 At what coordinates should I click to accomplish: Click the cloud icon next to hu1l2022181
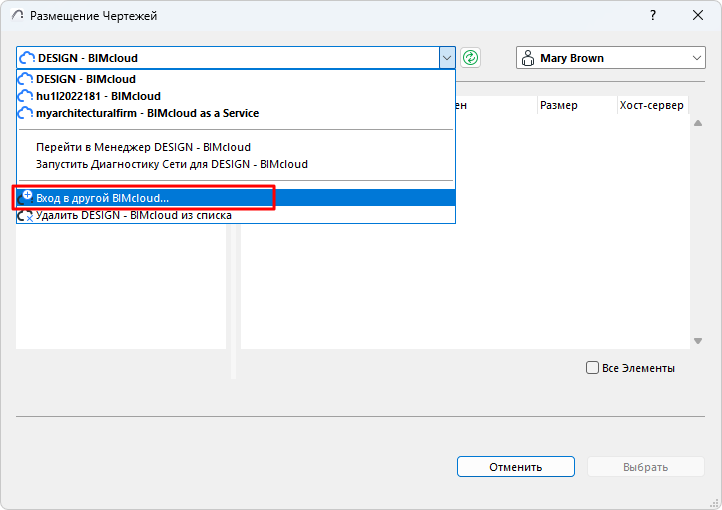click(26, 96)
